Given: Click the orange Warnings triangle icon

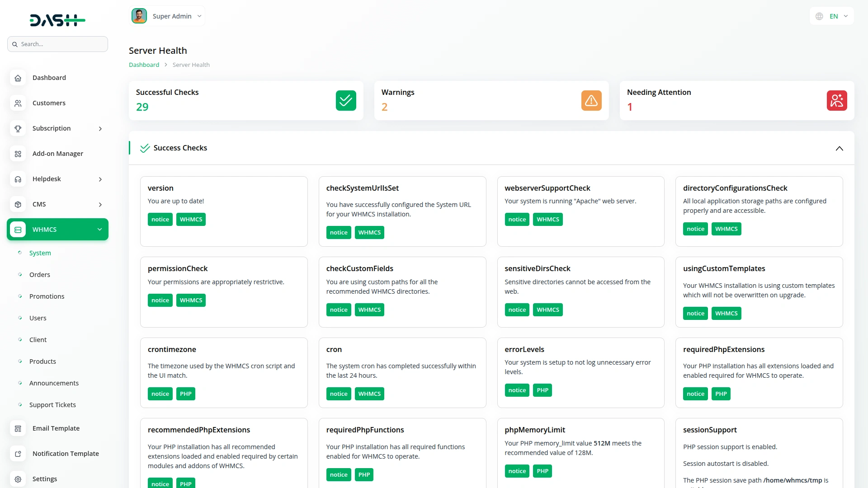Looking at the screenshot, I should pos(591,100).
